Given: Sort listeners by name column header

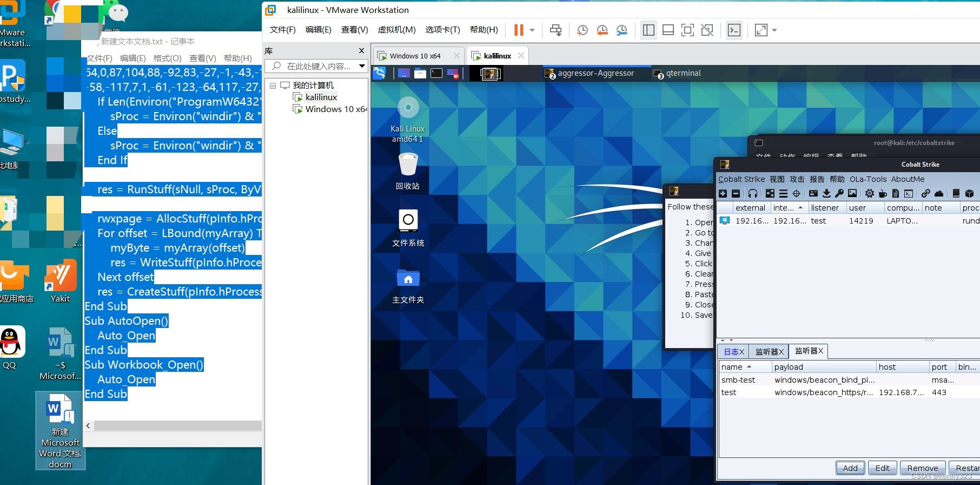Looking at the screenshot, I should point(745,366).
